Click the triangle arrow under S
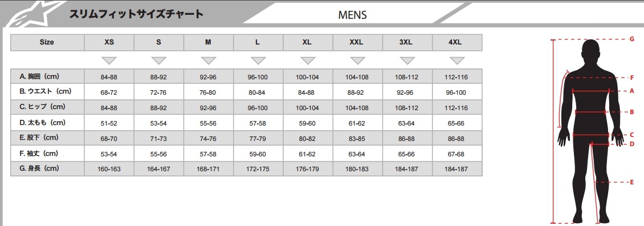The image size is (644, 226). pos(158,60)
